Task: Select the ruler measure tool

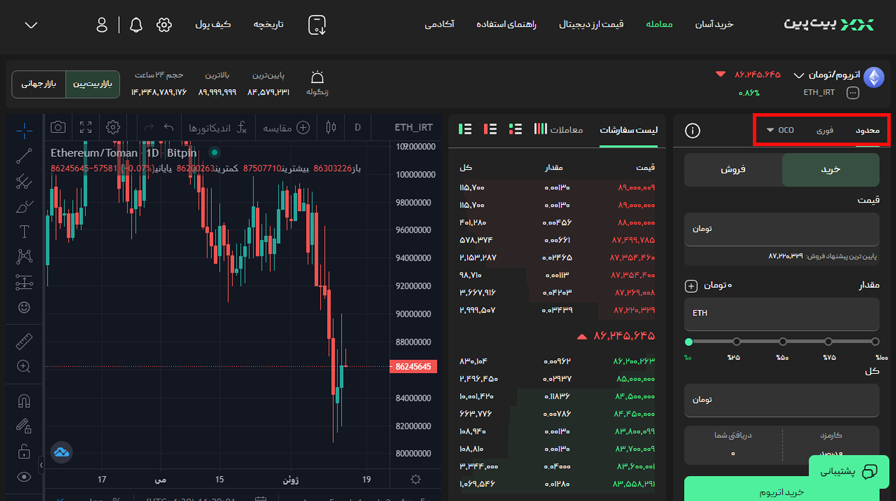Action: [x=24, y=342]
